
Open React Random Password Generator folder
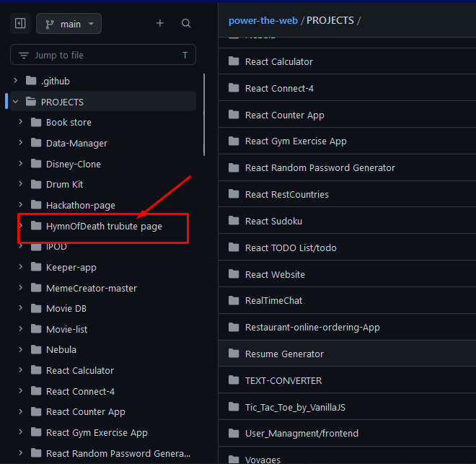(x=320, y=167)
